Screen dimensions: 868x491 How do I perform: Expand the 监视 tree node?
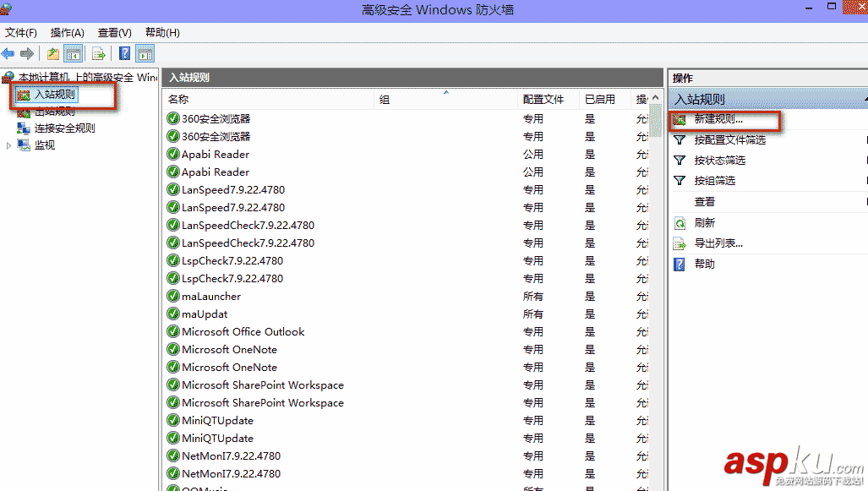pyautogui.click(x=8, y=145)
